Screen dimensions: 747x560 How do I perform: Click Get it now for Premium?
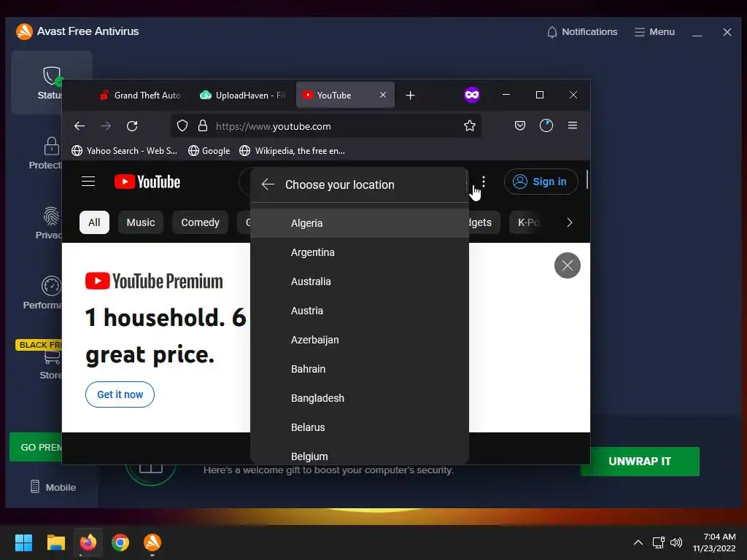(x=120, y=394)
